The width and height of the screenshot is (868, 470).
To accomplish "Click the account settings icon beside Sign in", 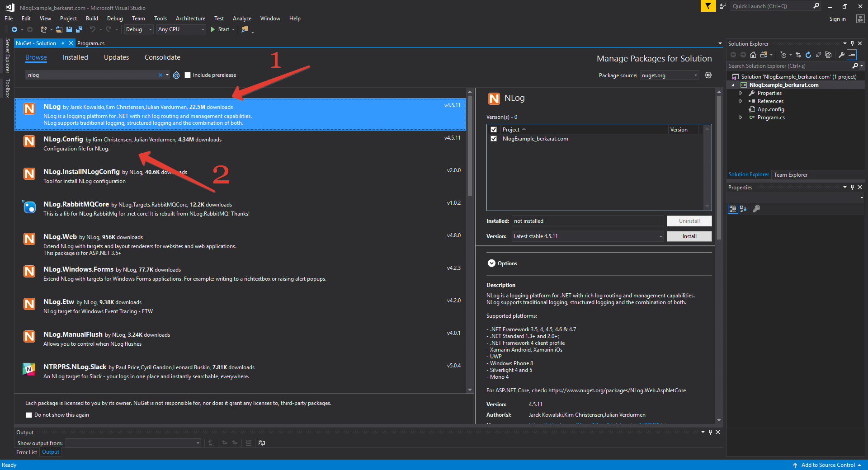I will 860,19.
